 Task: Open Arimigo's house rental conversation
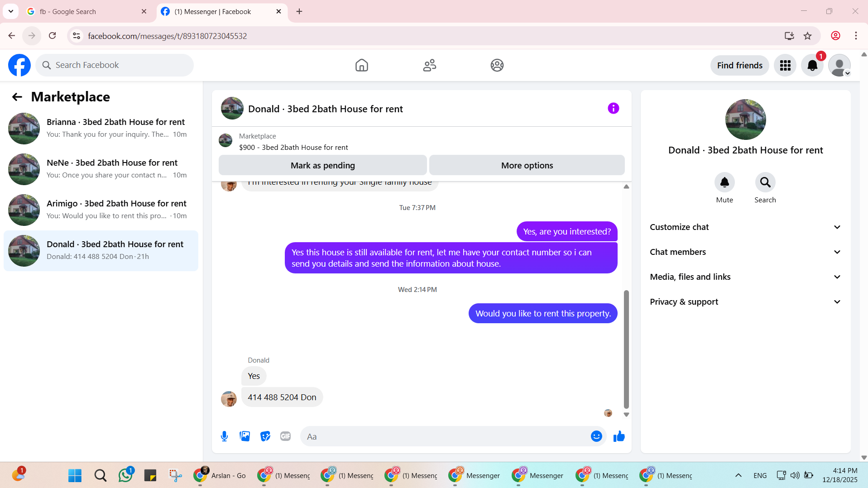(101, 210)
